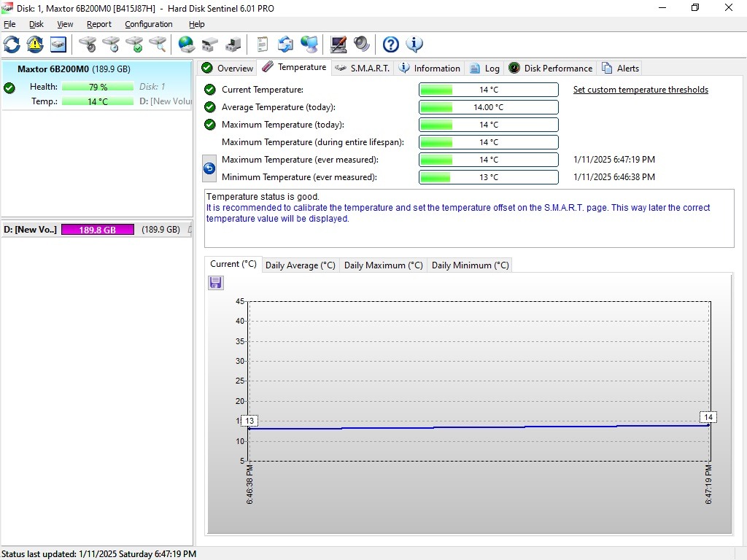Click the refresh disk information toolbar icon
This screenshot has width=747, height=560.
(x=12, y=44)
